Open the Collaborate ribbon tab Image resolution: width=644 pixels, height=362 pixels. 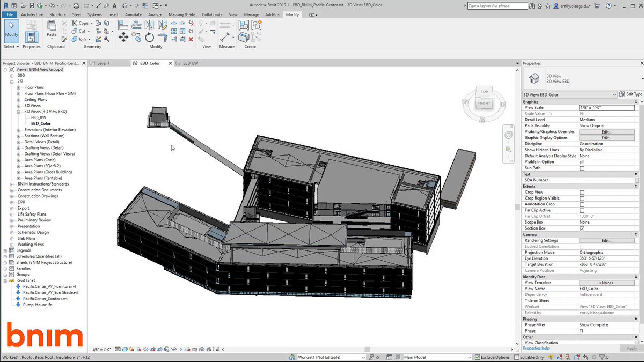point(212,14)
